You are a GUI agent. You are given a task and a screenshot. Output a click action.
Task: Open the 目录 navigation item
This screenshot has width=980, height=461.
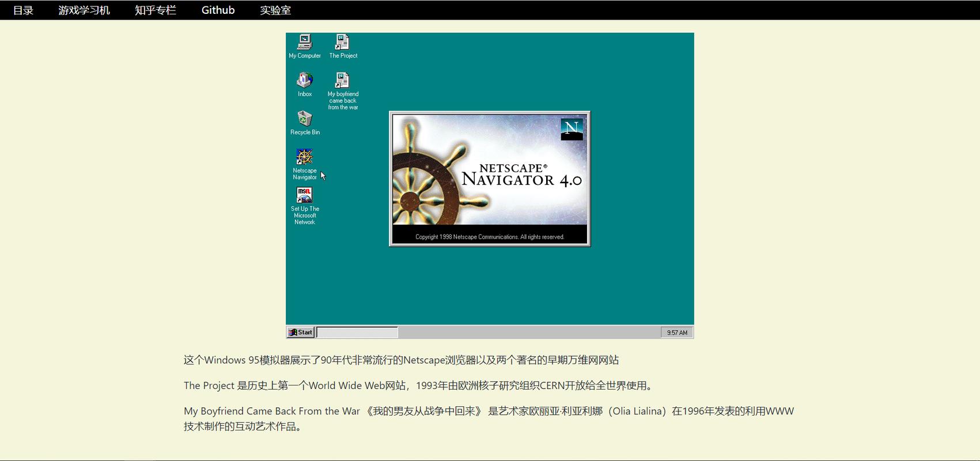[23, 10]
